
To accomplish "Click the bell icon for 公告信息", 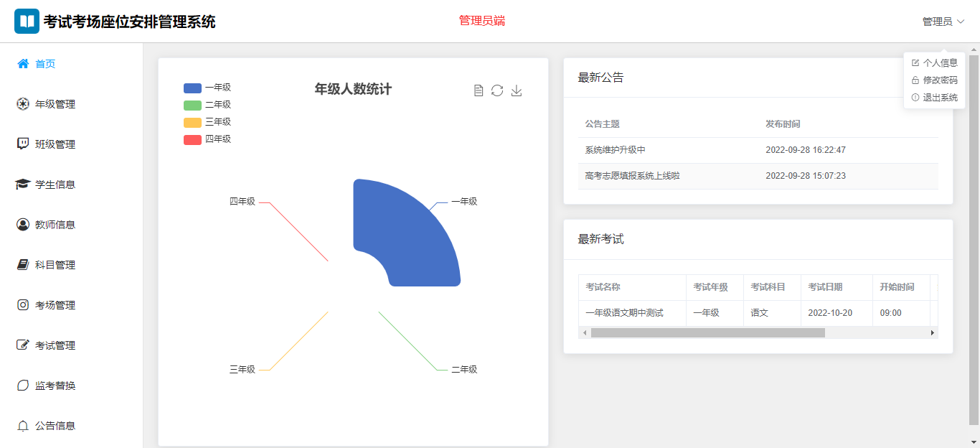I will pos(23,426).
